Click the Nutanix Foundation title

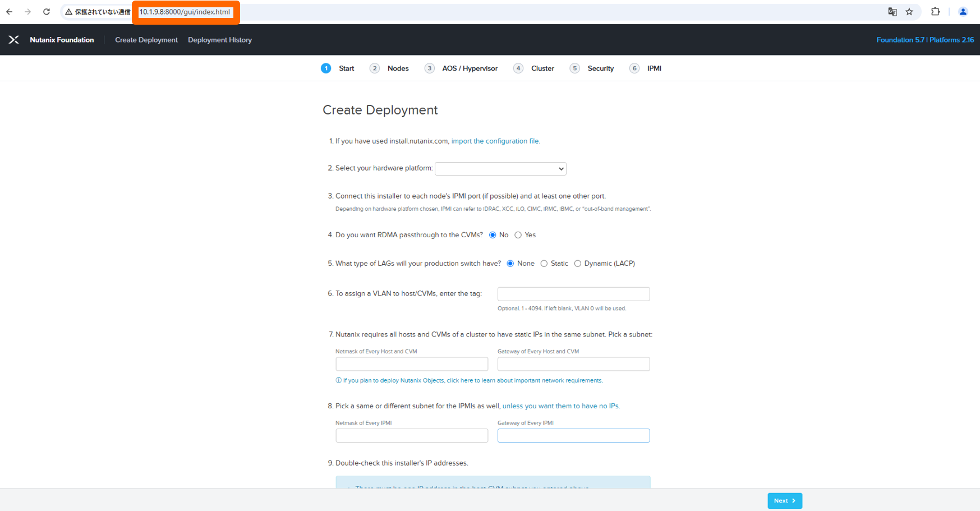coord(62,40)
